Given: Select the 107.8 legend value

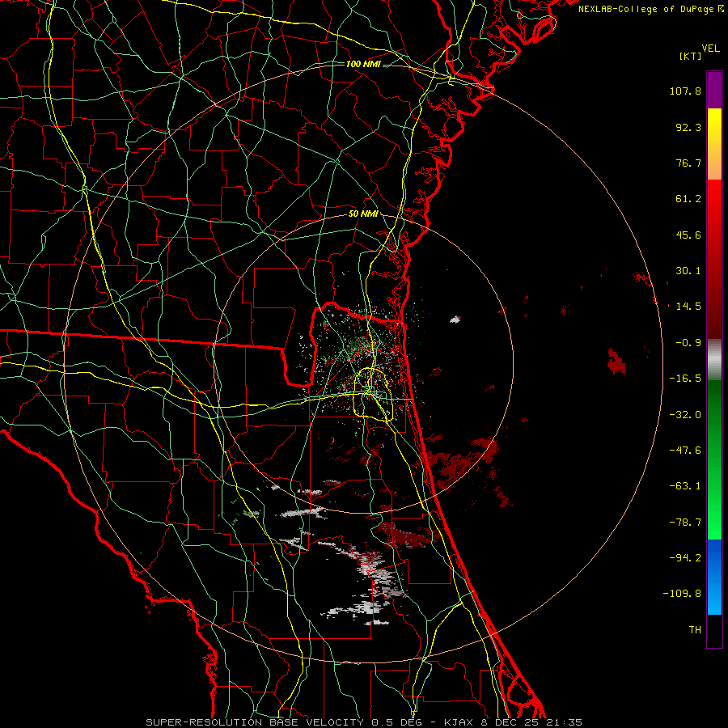Looking at the screenshot, I should click(685, 91).
